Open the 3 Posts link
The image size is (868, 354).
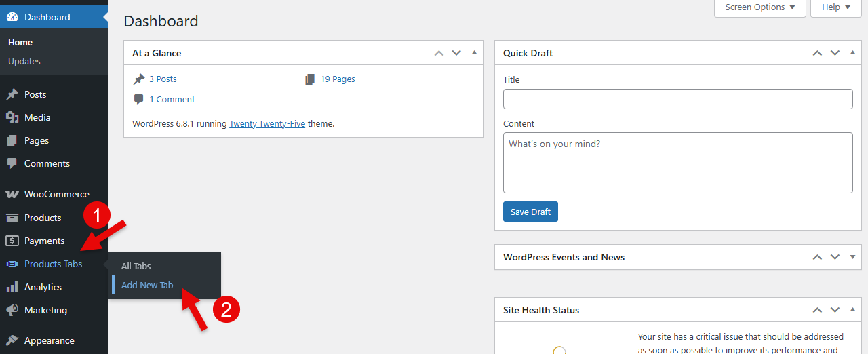click(x=163, y=79)
